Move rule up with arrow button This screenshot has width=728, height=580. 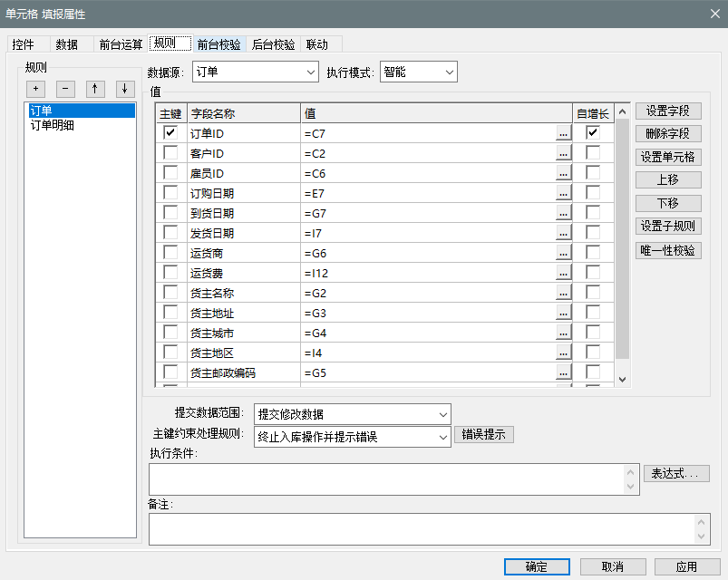[95, 89]
